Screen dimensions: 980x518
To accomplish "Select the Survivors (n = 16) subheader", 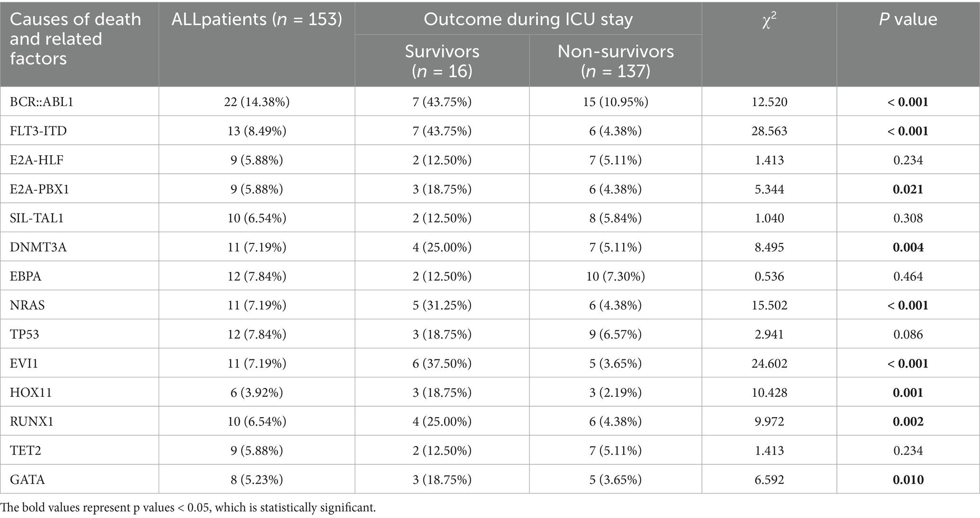I will [442, 61].
